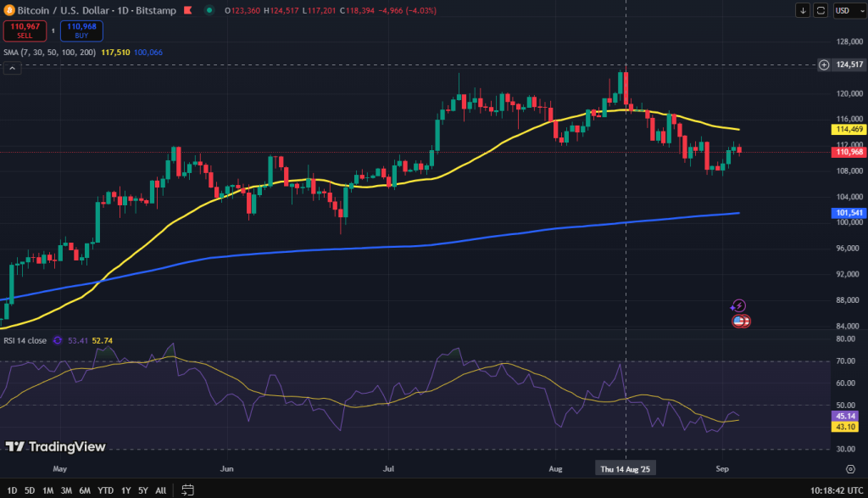Select the 1M time range
Image resolution: width=868 pixels, height=498 pixels.
(x=48, y=490)
